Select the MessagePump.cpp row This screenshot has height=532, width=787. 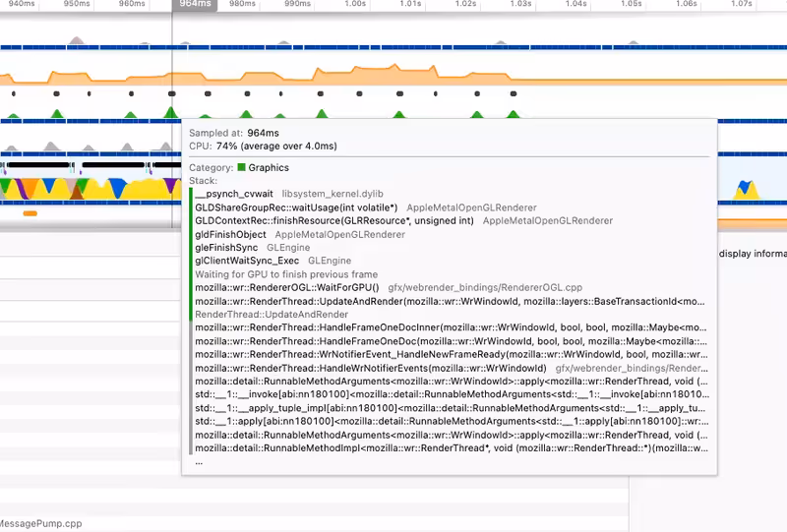[x=44, y=524]
